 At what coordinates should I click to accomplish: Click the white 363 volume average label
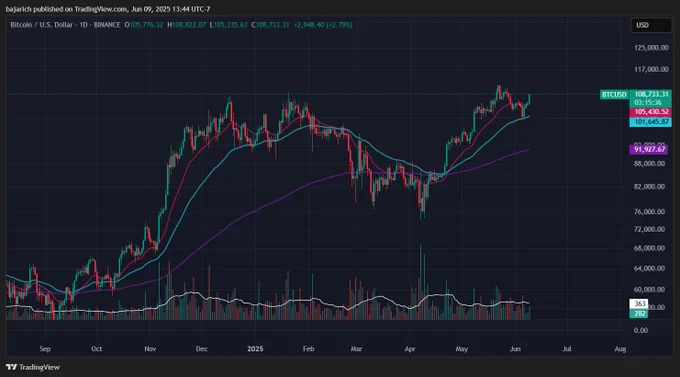pyautogui.click(x=639, y=304)
